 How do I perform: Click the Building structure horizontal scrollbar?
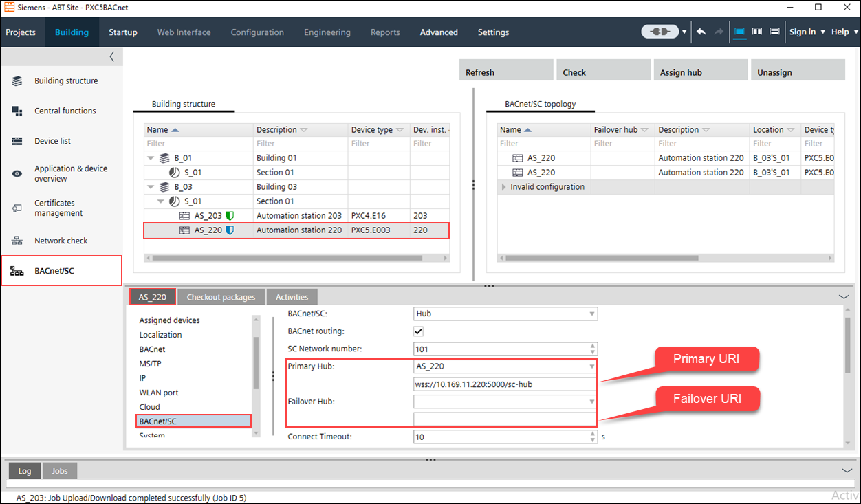287,259
